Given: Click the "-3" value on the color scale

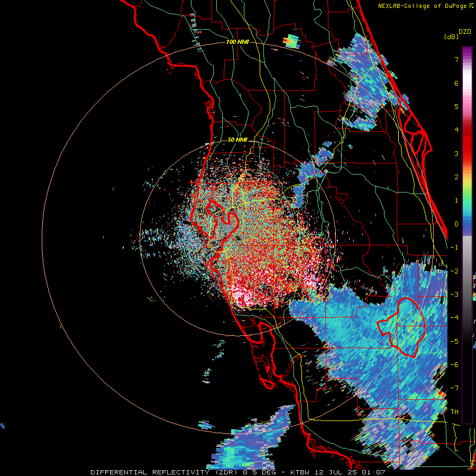Looking at the screenshot, I should [454, 295].
